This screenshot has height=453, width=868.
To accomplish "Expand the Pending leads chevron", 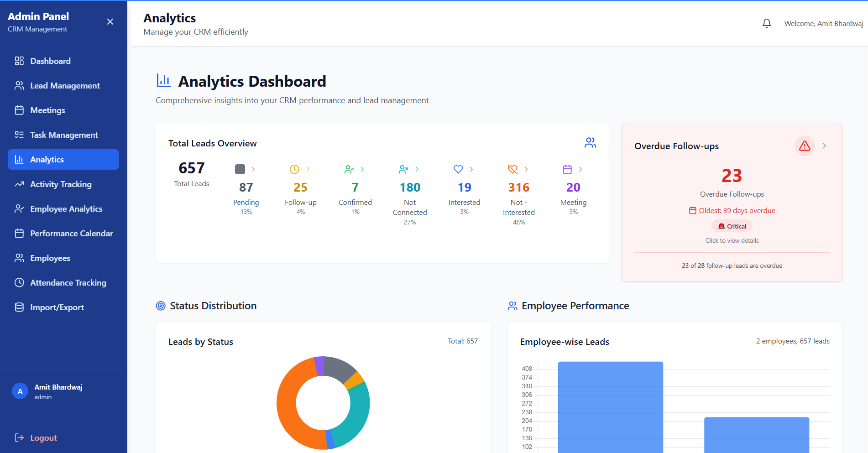I will click(253, 169).
